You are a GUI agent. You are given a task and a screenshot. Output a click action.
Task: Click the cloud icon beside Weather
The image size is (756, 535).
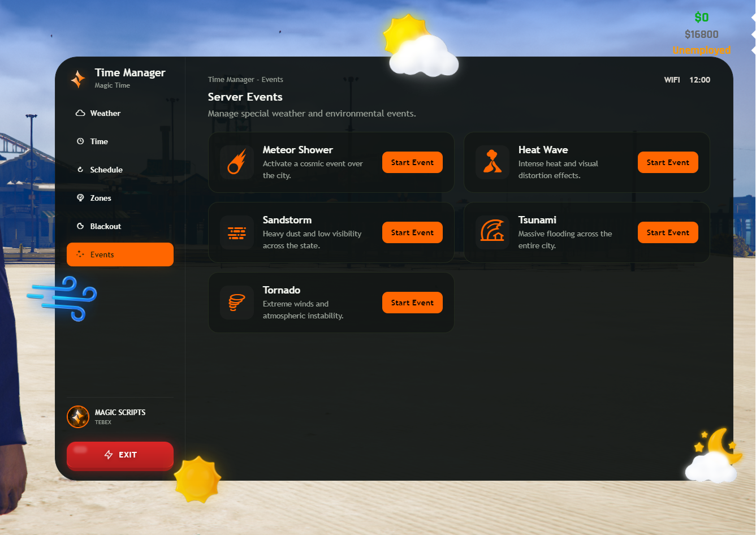[80, 113]
